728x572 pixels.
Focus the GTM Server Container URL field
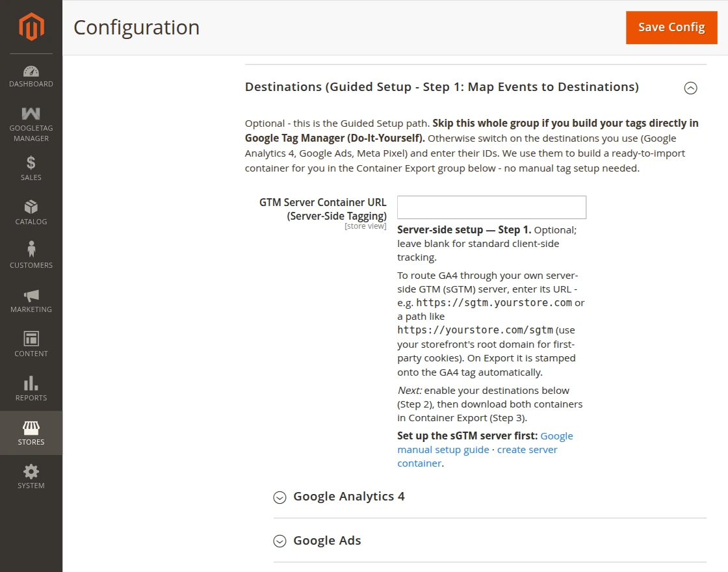click(491, 207)
